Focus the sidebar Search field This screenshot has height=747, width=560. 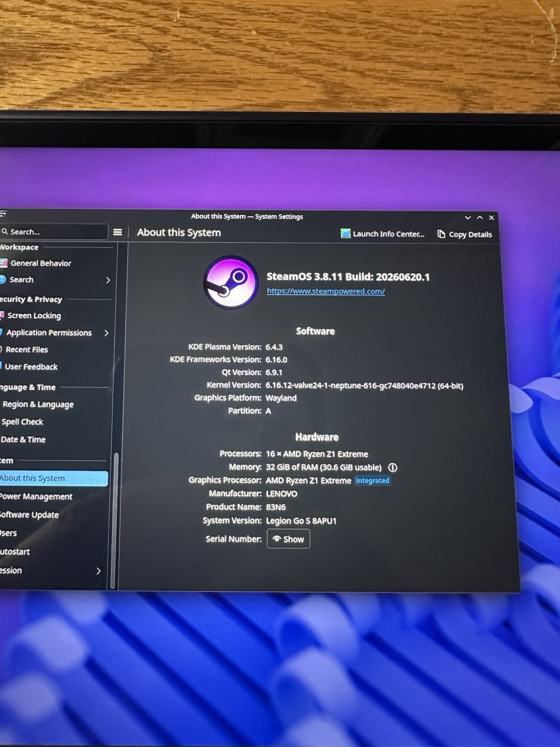tap(54, 232)
